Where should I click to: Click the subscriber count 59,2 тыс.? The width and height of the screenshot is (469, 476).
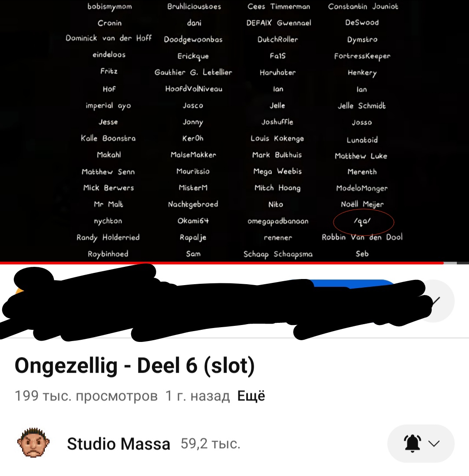point(211,444)
